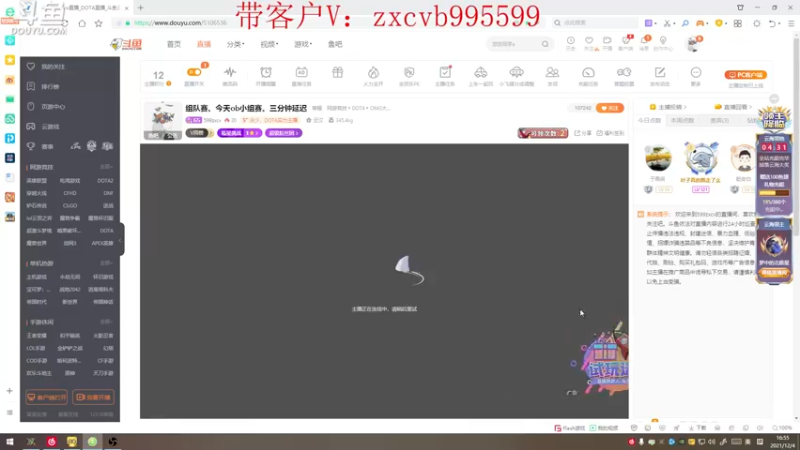Open the browser scissors screenshot dropdown

point(669,23)
